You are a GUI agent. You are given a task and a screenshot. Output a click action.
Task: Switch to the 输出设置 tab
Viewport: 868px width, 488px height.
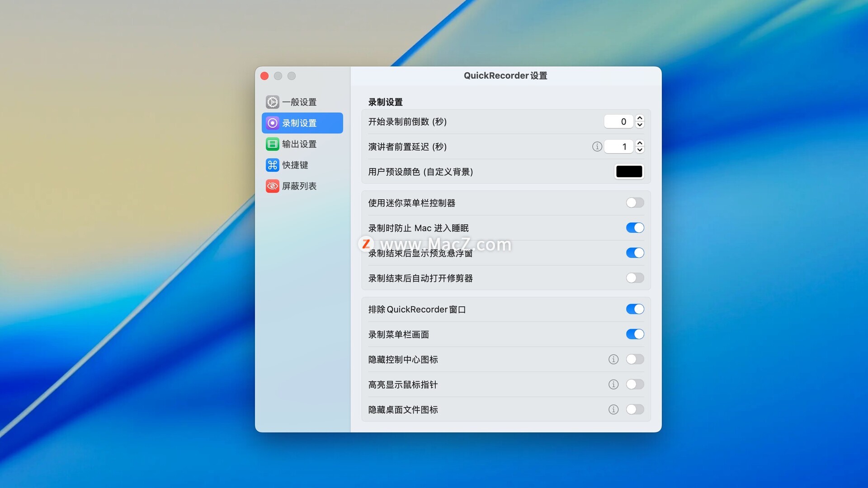[302, 144]
